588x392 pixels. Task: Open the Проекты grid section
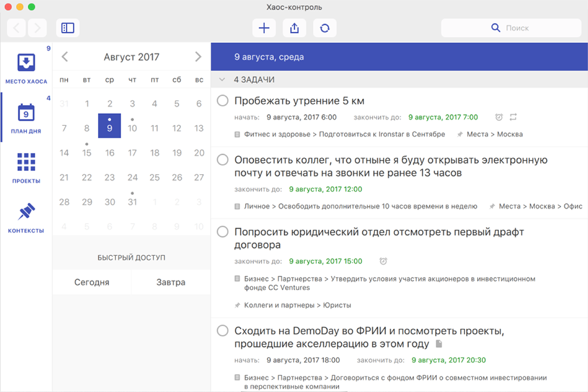26,168
